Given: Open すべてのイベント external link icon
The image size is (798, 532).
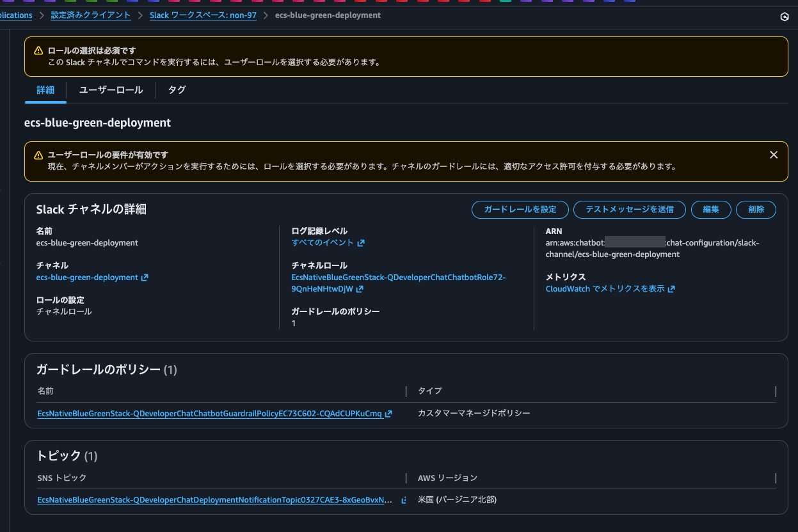Looking at the screenshot, I should tap(362, 243).
